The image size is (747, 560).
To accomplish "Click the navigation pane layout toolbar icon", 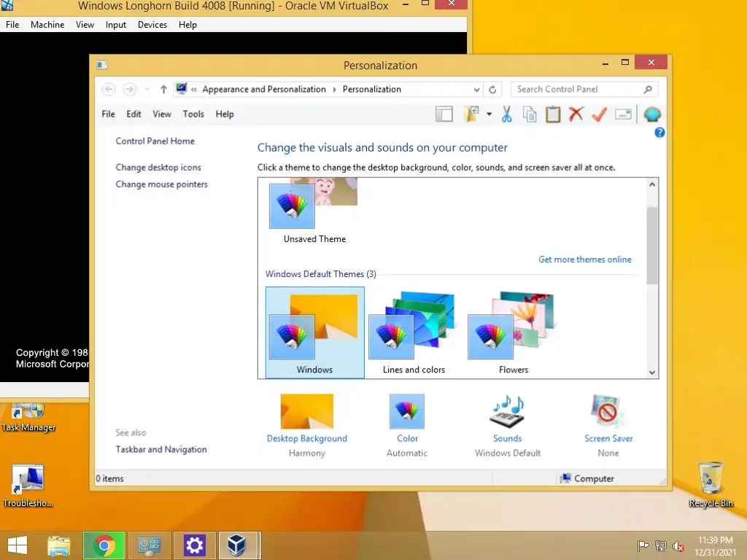I will [444, 114].
